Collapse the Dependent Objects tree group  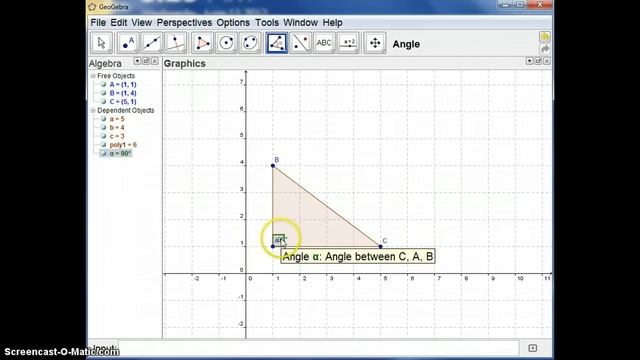coord(93,111)
